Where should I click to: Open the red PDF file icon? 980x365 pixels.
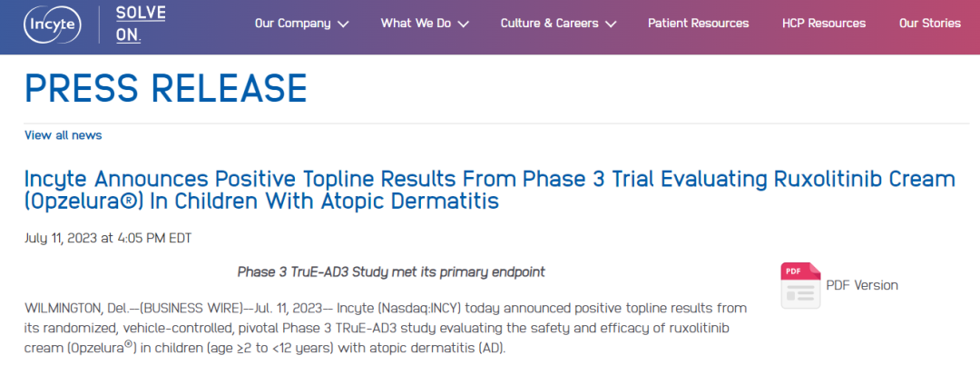click(799, 284)
